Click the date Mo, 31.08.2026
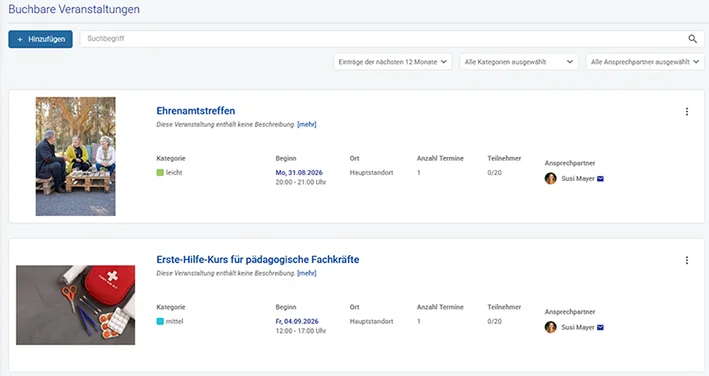Viewport: 709px width, 376px height. (299, 173)
